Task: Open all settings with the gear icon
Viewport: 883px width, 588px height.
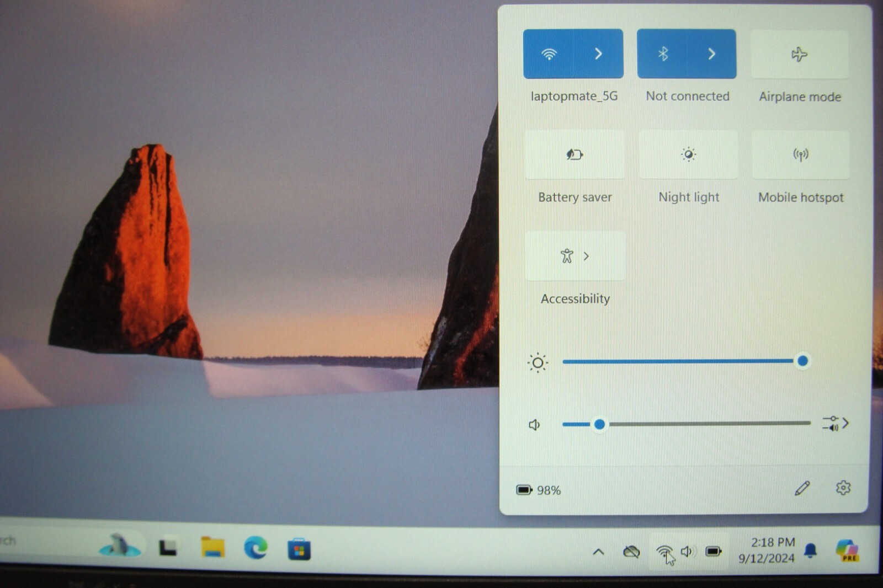Action: pos(843,488)
